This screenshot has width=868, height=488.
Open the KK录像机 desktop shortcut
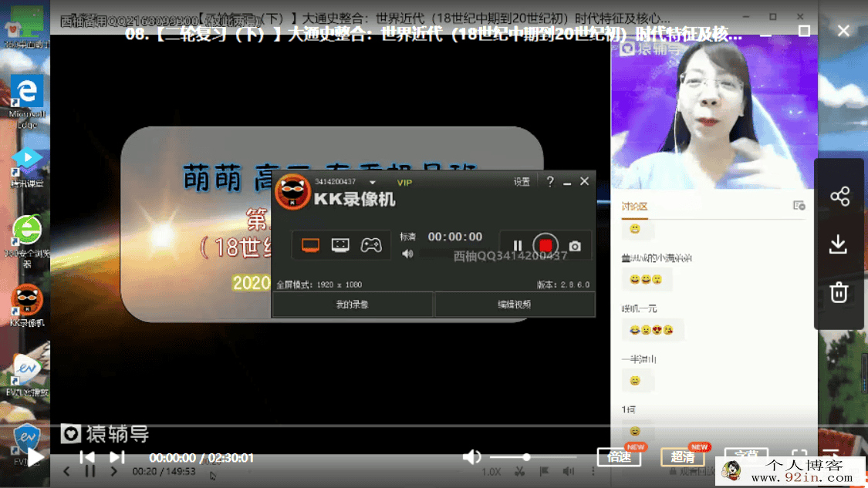click(26, 306)
